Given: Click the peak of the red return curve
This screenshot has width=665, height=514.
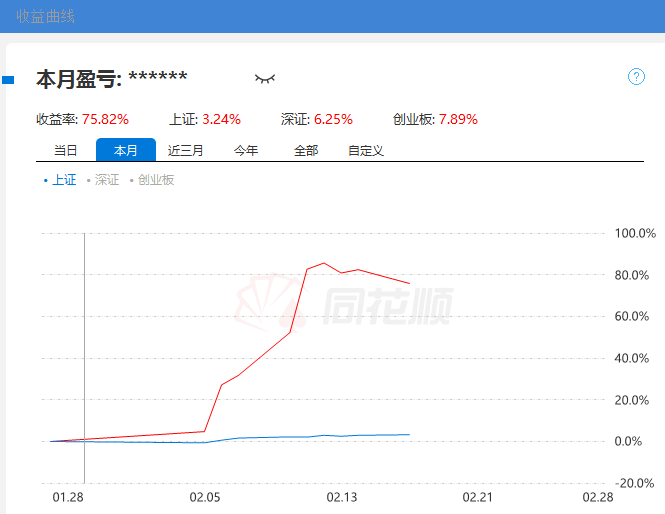Looking at the screenshot, I should tap(323, 263).
